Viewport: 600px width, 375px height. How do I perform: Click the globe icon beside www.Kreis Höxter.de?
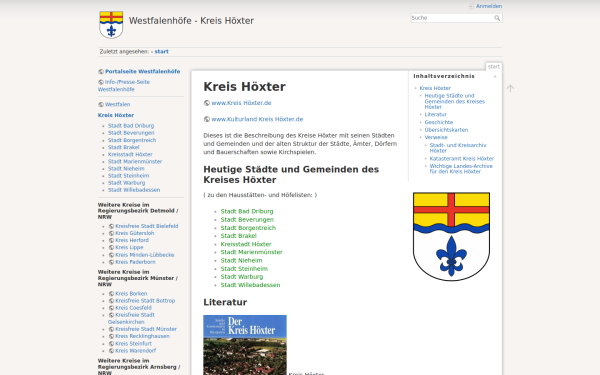(207, 103)
